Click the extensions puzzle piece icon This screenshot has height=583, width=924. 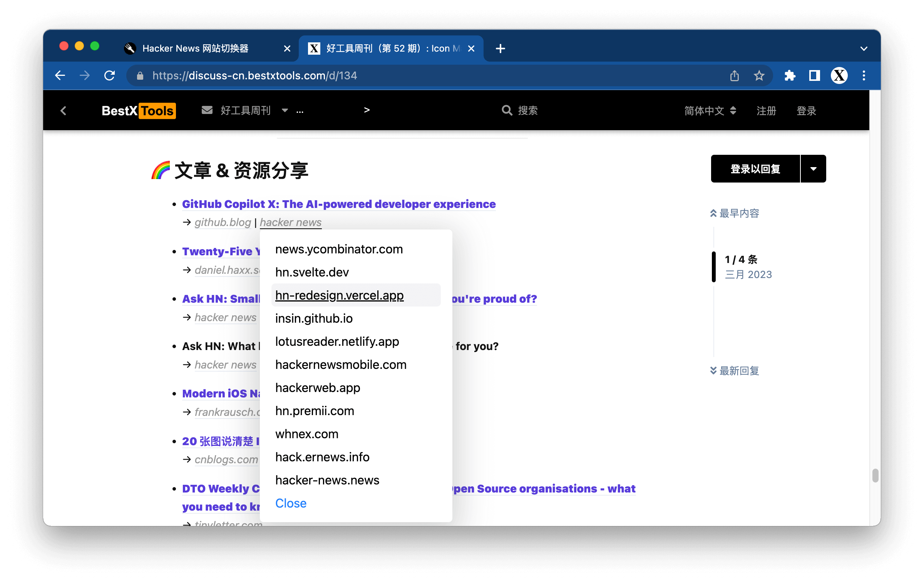(790, 75)
